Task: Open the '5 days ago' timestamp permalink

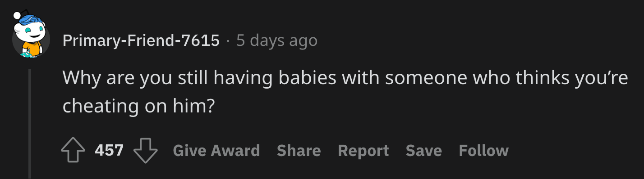Action: 277,41
